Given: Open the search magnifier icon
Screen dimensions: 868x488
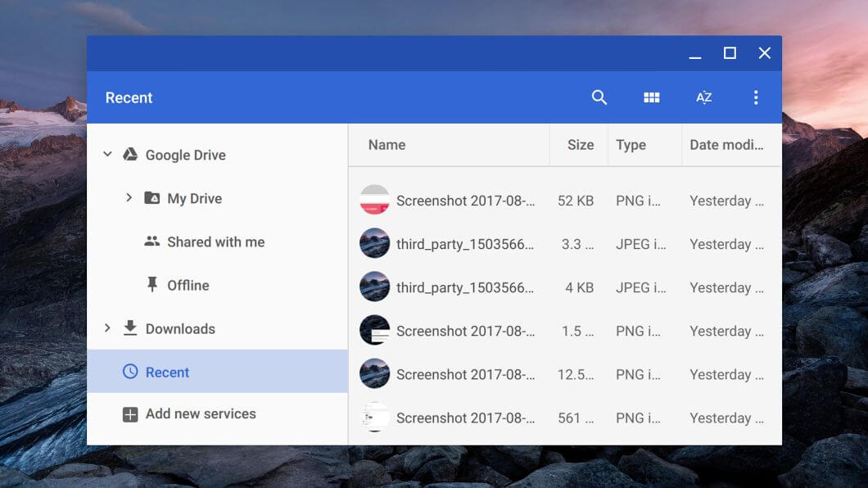Looking at the screenshot, I should tap(599, 97).
